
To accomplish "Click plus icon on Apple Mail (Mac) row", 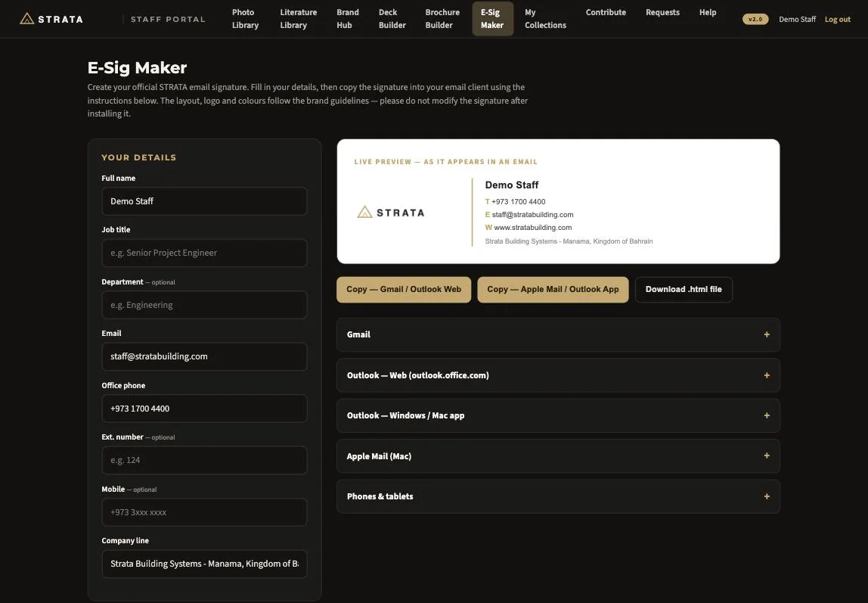I will (767, 455).
